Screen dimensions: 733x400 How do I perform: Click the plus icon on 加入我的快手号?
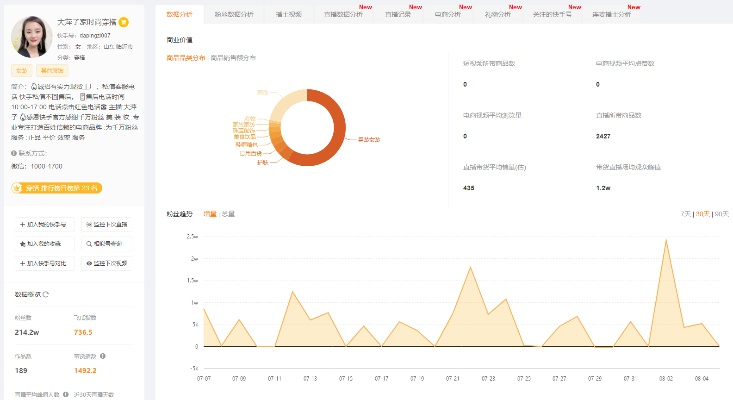point(22,224)
